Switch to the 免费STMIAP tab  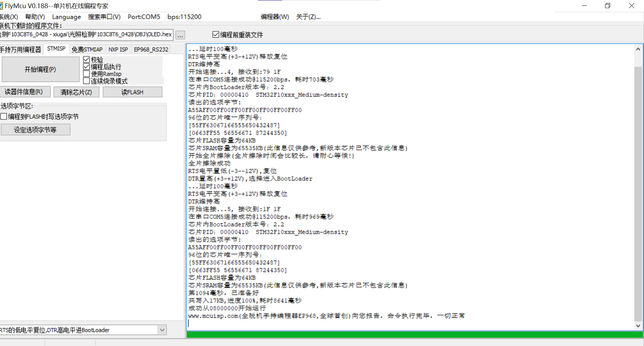tap(87, 49)
